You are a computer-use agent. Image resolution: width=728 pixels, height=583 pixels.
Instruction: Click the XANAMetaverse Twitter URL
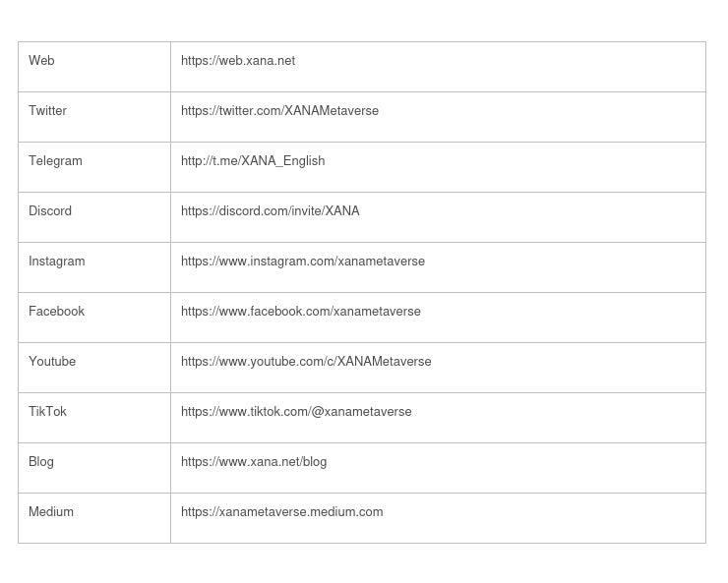(x=279, y=111)
